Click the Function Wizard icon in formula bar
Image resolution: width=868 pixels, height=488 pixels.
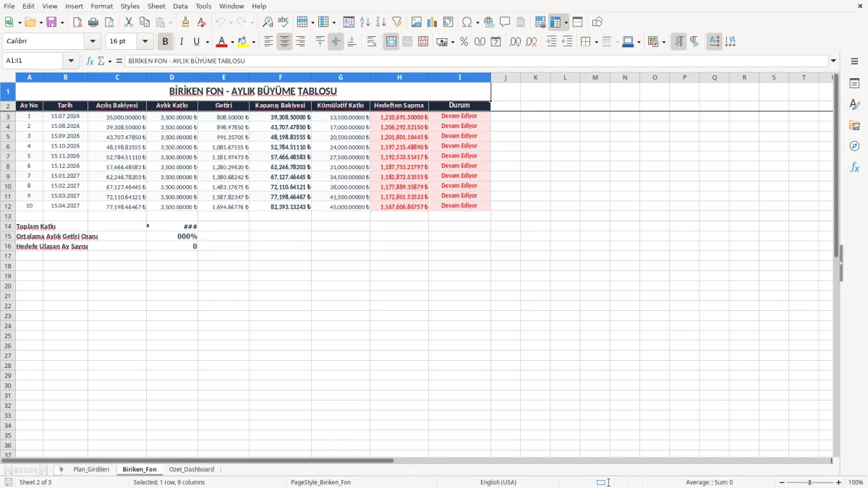tap(90, 61)
